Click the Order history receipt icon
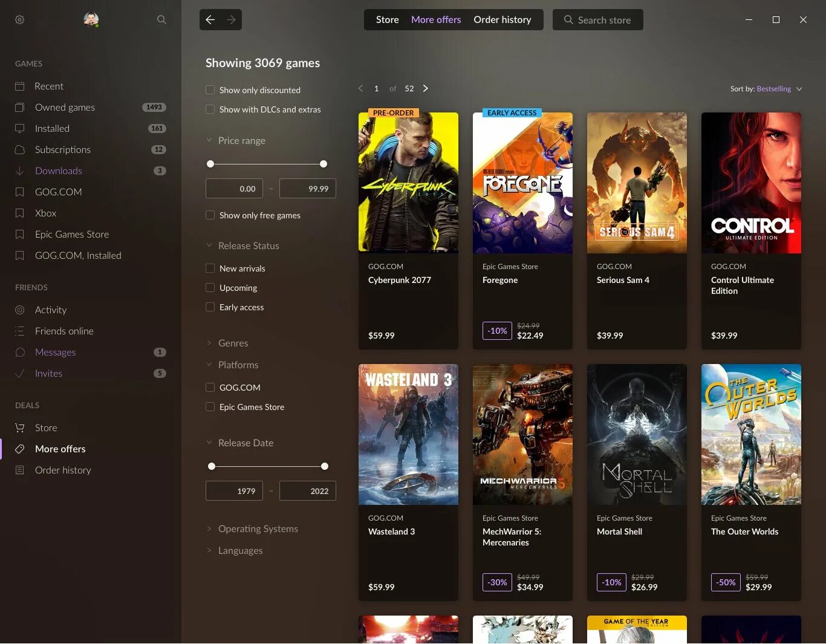The image size is (826, 644). coord(20,470)
